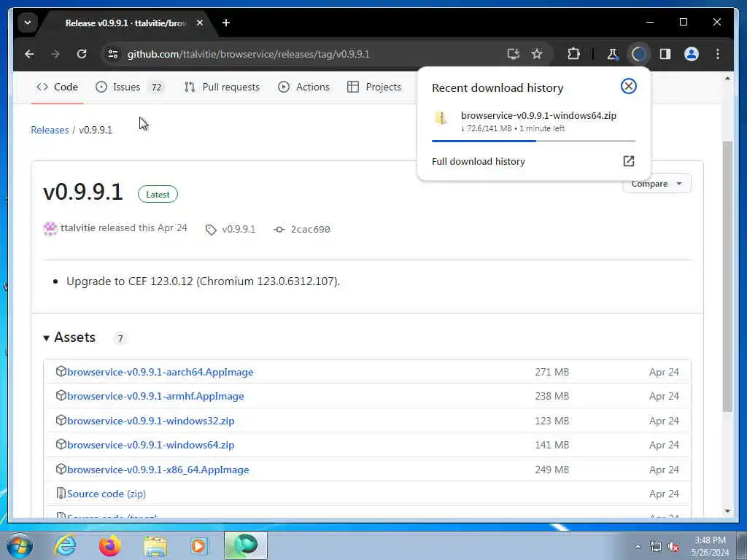Open the Compare dropdown

point(657,184)
